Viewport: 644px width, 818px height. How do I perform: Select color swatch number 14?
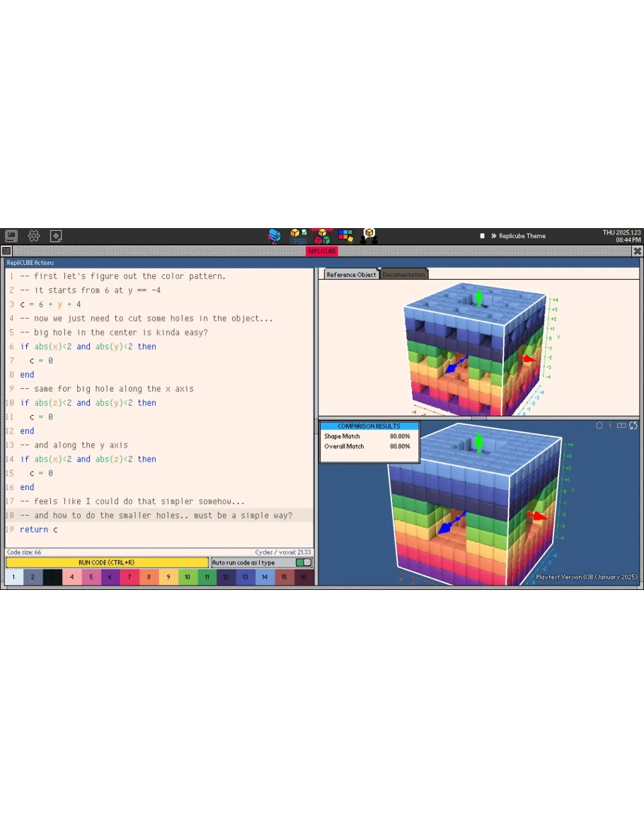coord(265,577)
